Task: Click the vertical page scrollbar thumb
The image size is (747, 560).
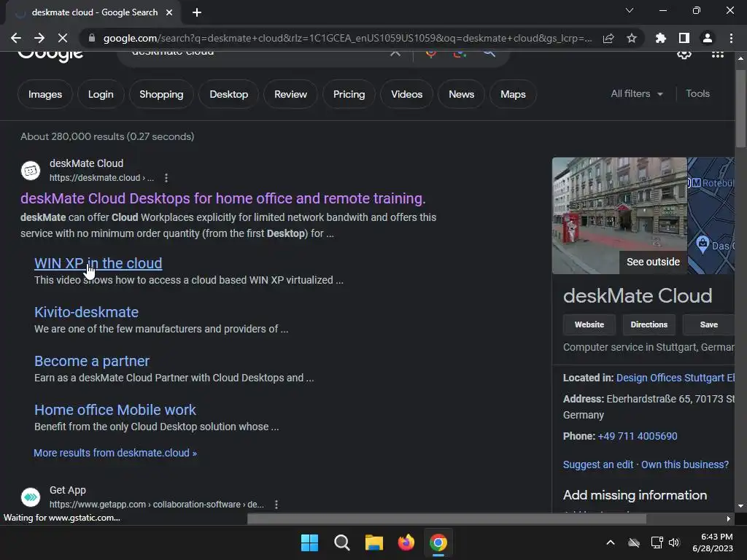Action: tap(740, 109)
